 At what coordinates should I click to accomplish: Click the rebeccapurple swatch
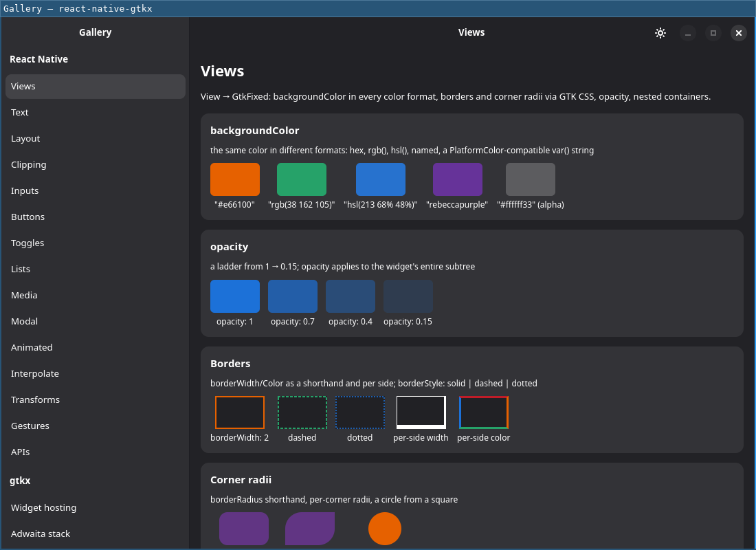(x=458, y=179)
